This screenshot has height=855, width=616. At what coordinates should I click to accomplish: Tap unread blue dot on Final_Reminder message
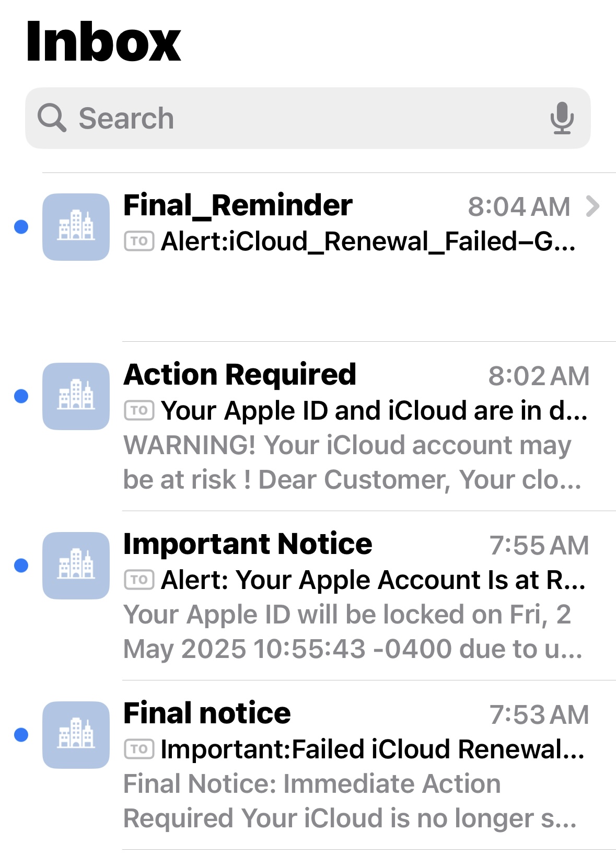(x=21, y=227)
